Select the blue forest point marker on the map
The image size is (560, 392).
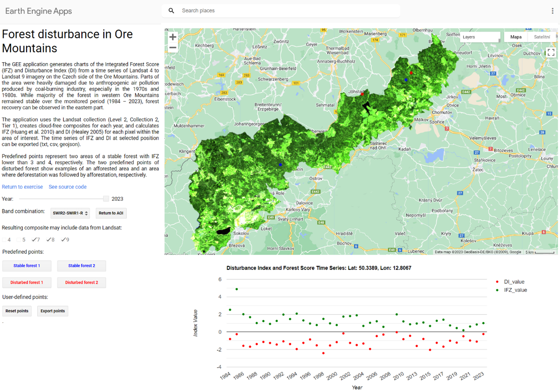[x=280, y=164]
